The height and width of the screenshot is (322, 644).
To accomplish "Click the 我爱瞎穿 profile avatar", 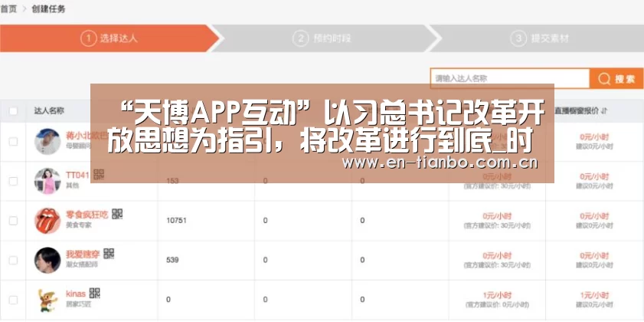I will click(x=47, y=260).
